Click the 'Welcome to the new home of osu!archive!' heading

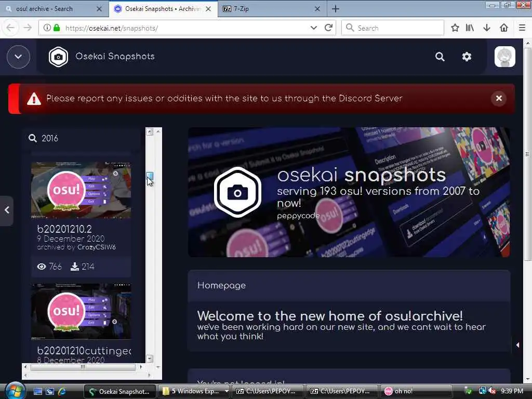coord(330,316)
